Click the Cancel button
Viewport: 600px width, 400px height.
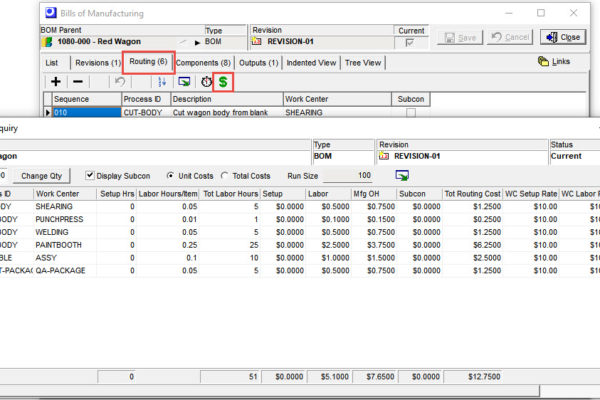click(510, 37)
